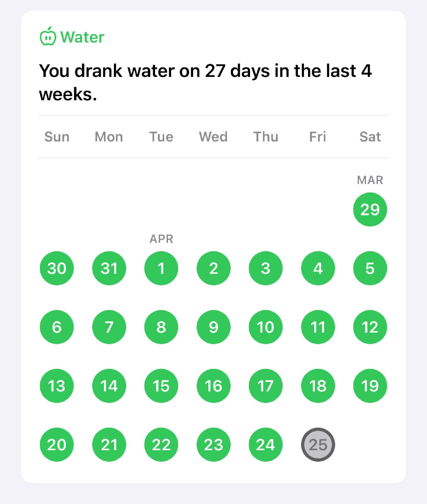Pick the day circle numbered 16

[x=213, y=386]
